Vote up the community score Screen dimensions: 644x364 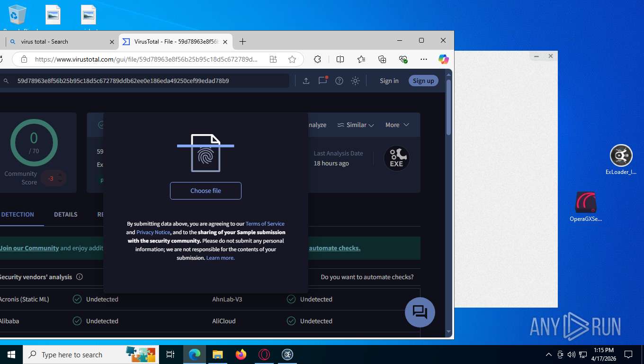(x=60, y=175)
